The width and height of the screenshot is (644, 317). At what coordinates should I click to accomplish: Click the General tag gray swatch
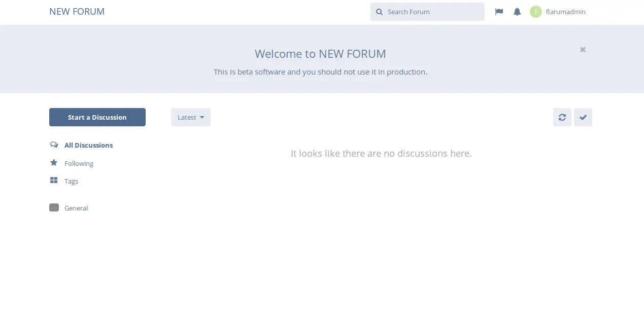coord(54,207)
